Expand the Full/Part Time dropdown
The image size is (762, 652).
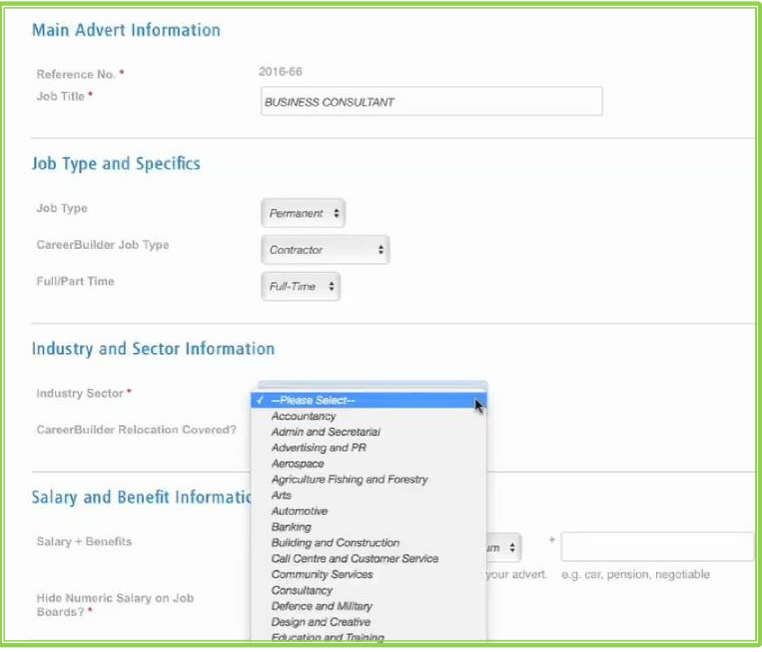click(x=300, y=286)
